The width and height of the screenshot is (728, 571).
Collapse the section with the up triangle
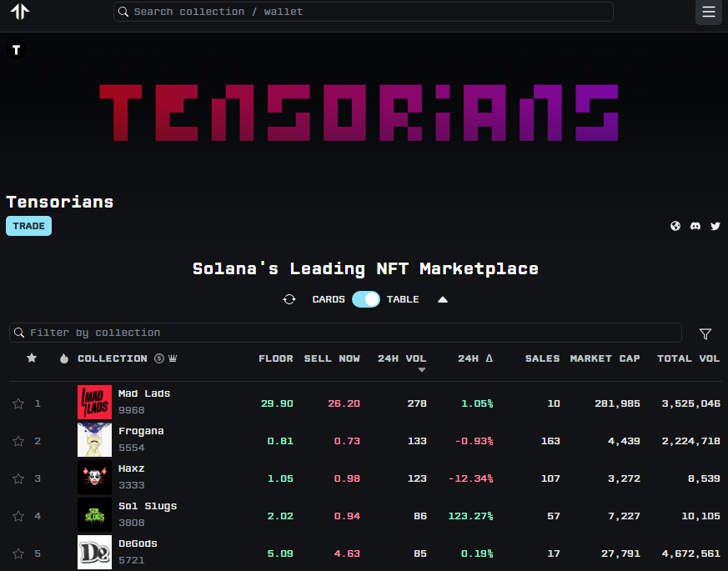point(443,299)
